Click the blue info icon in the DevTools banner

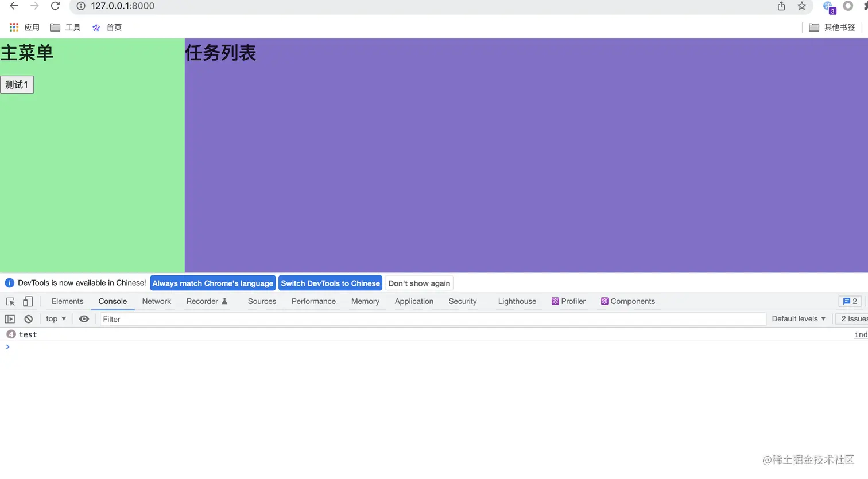[x=9, y=283]
